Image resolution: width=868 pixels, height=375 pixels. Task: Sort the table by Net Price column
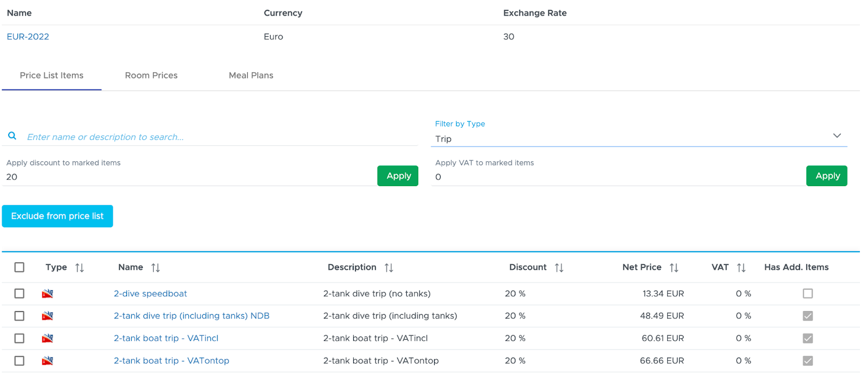pos(674,268)
